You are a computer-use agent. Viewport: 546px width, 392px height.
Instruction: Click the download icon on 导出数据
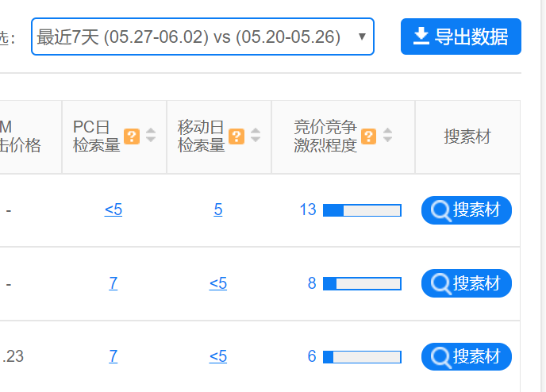coord(421,36)
